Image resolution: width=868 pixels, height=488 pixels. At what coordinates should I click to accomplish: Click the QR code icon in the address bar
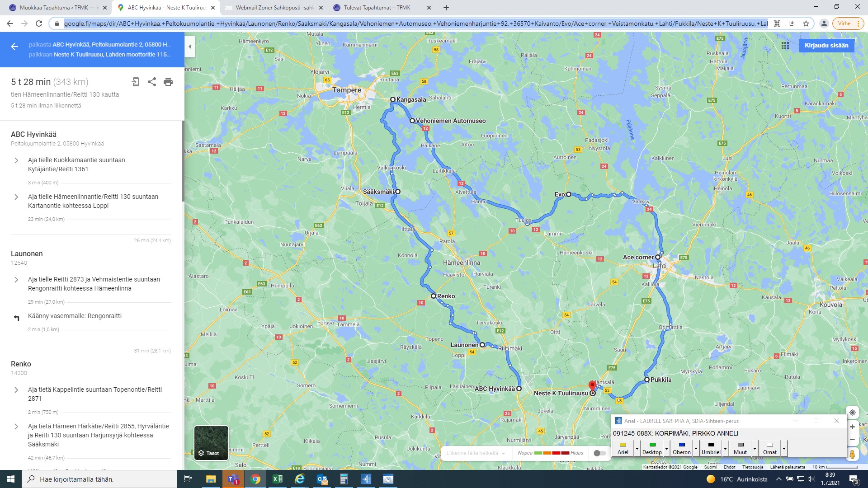(777, 23)
